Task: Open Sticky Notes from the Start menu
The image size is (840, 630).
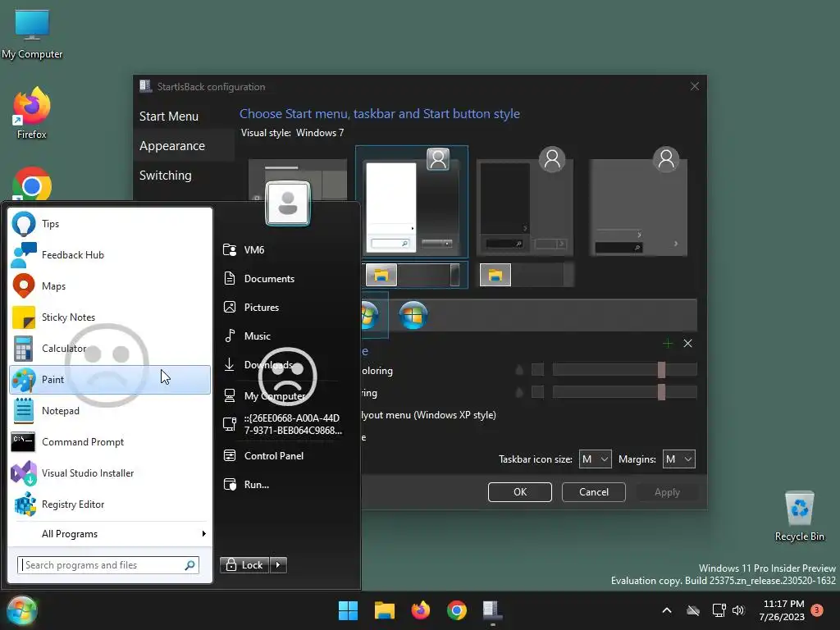Action: pos(110,317)
